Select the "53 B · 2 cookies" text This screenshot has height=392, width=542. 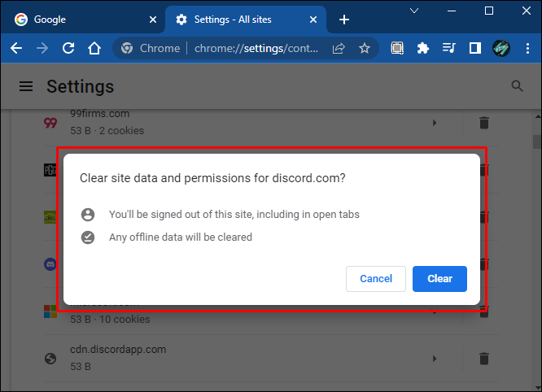pos(107,131)
